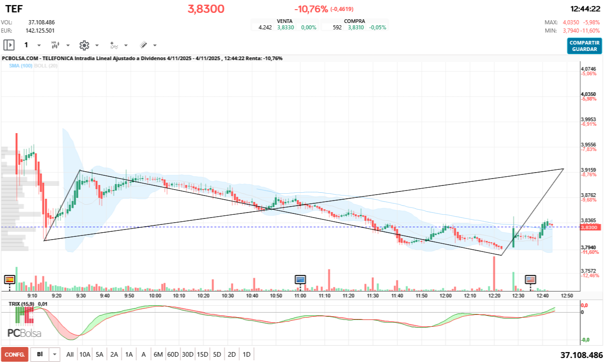Image resolution: width=609 pixels, height=364 pixels.
Task: Click the blue event marker at 11:00
Action: 300,279
